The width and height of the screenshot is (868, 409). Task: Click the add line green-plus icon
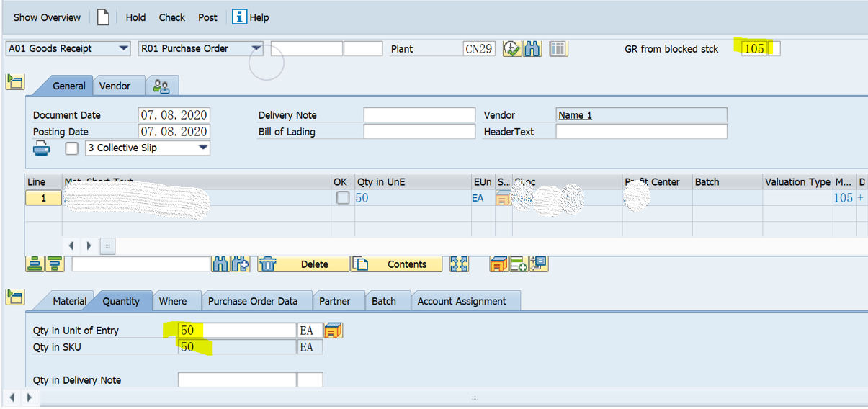click(x=518, y=264)
